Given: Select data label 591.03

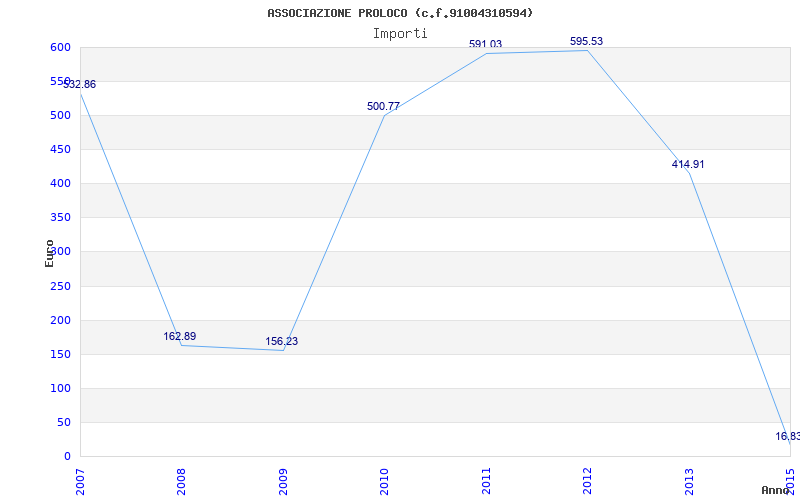Looking at the screenshot, I should (x=485, y=44).
